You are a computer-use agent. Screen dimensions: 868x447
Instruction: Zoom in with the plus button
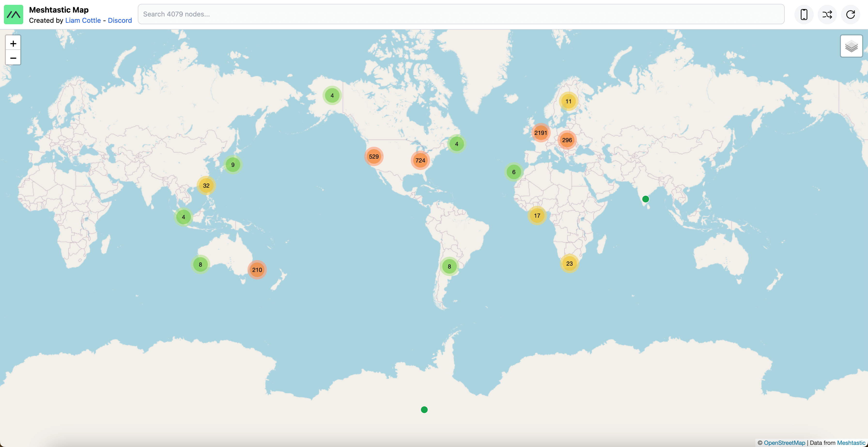13,43
